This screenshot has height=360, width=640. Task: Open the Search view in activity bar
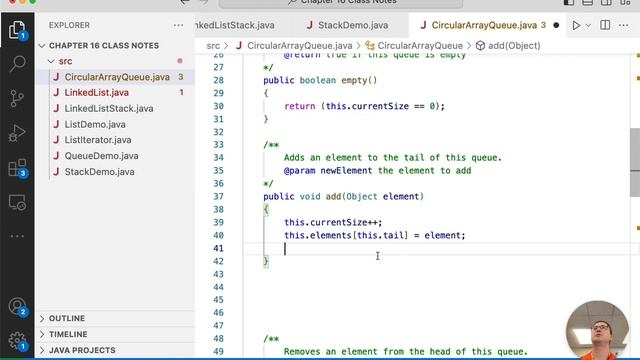click(17, 64)
